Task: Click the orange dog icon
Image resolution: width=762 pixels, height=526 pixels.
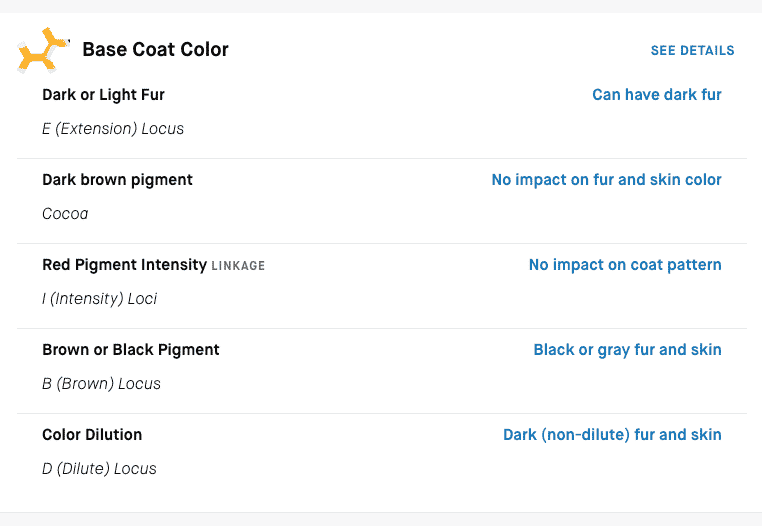Action: coord(43,50)
